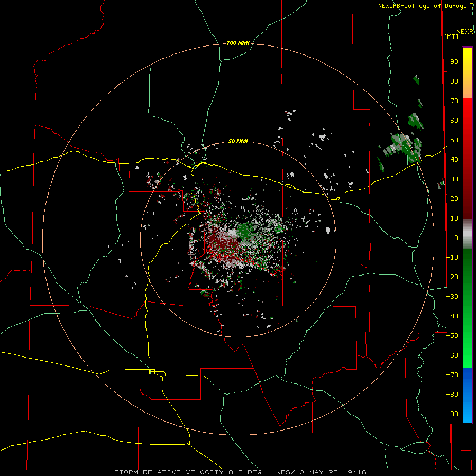Click the -60 scale value

point(452,355)
